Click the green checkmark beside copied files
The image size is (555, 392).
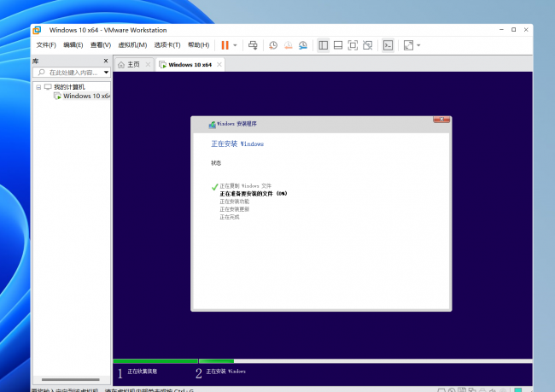coord(214,187)
